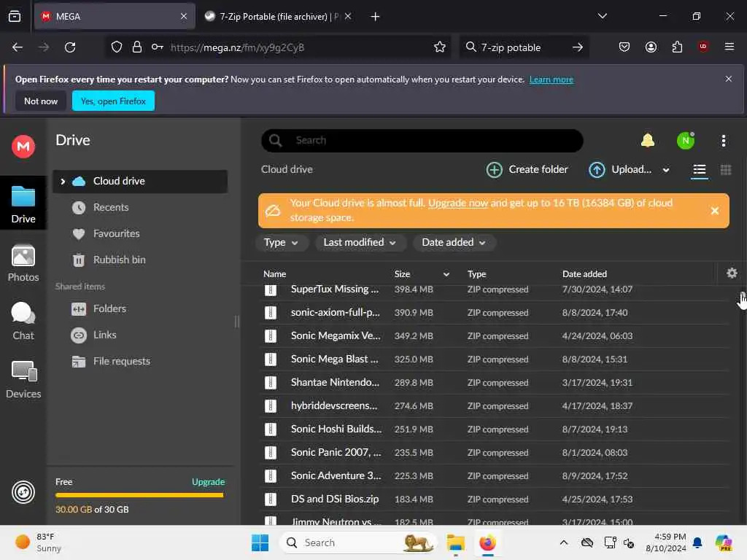Image resolution: width=747 pixels, height=560 pixels.
Task: Click the Create folder button
Action: tap(527, 170)
